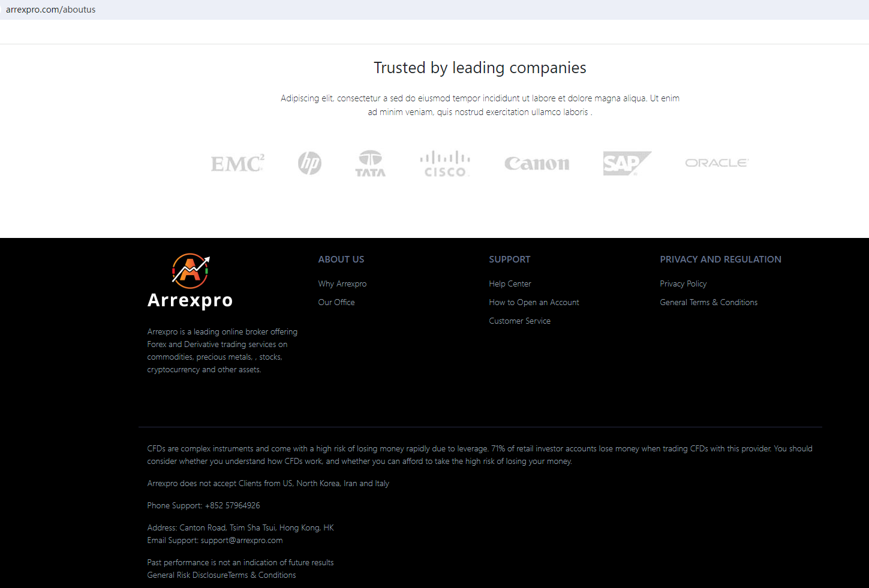Click the HP company logo
The image size is (869, 588).
tap(309, 163)
